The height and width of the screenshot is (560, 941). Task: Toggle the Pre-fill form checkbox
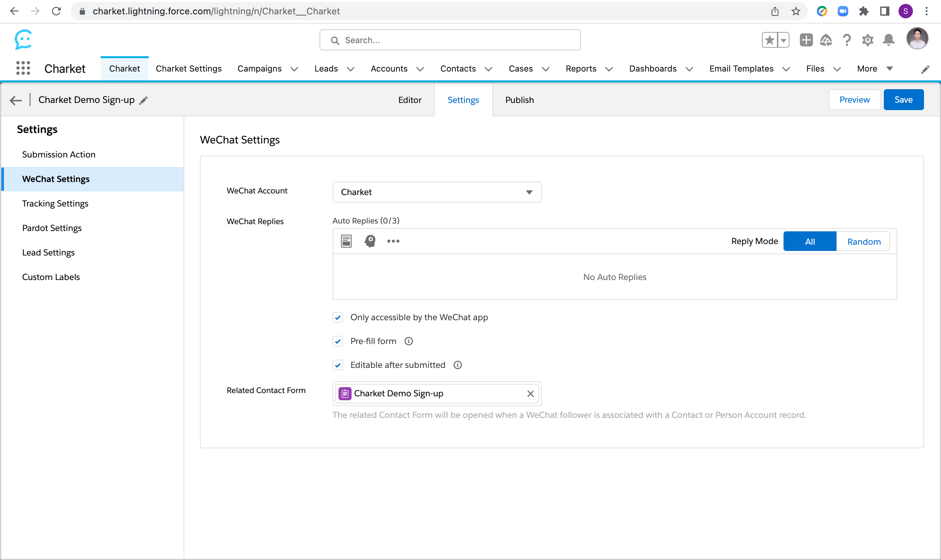pos(338,341)
